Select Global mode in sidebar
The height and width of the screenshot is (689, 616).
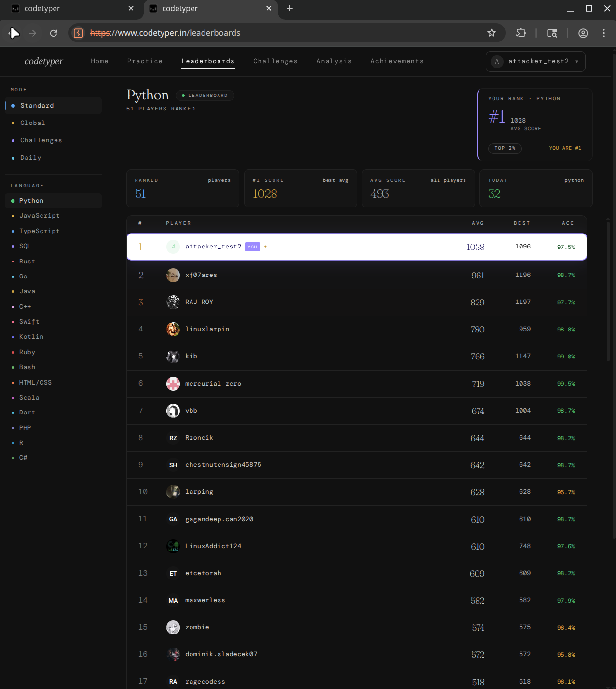[x=53, y=123]
